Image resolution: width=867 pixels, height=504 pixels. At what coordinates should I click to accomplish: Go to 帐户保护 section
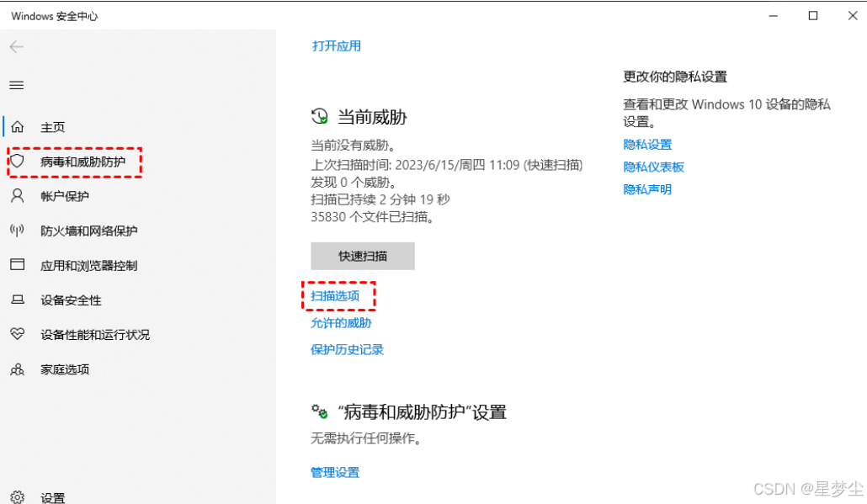tap(65, 196)
